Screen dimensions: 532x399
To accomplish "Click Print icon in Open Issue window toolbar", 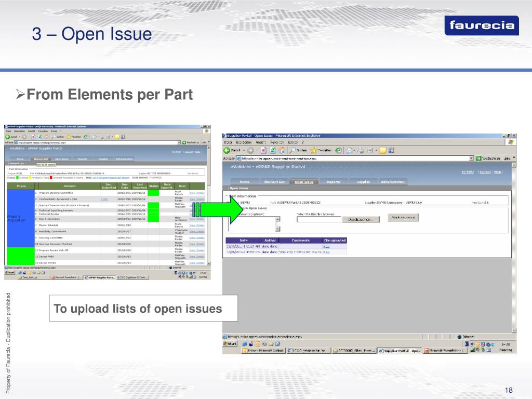I will pos(361,150).
